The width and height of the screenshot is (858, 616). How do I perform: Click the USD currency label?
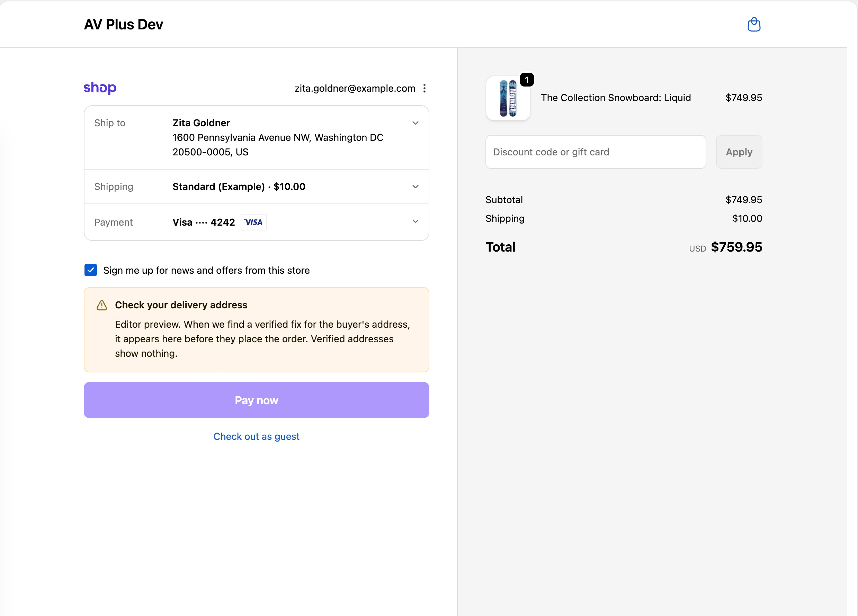coord(697,248)
